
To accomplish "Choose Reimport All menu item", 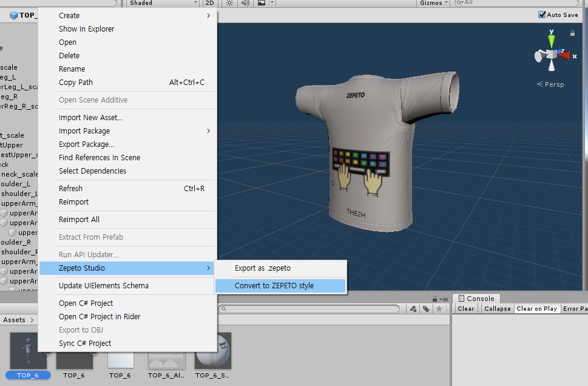I will click(x=127, y=220).
